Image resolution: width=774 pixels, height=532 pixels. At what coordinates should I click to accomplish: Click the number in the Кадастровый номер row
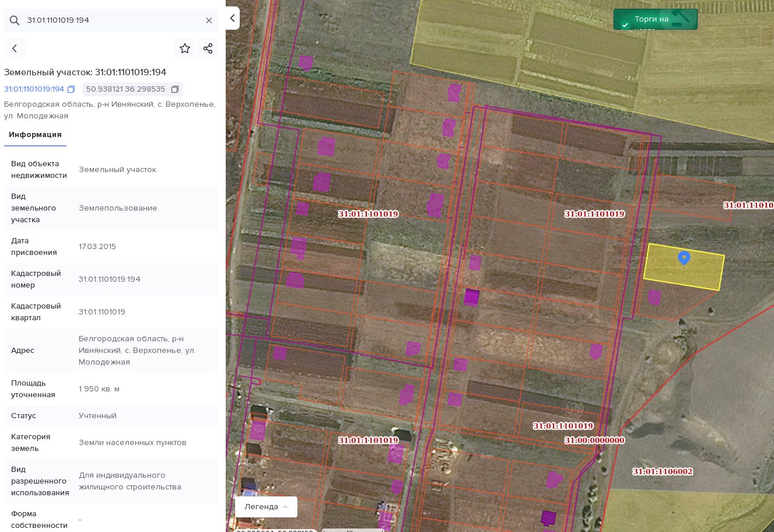click(x=110, y=279)
